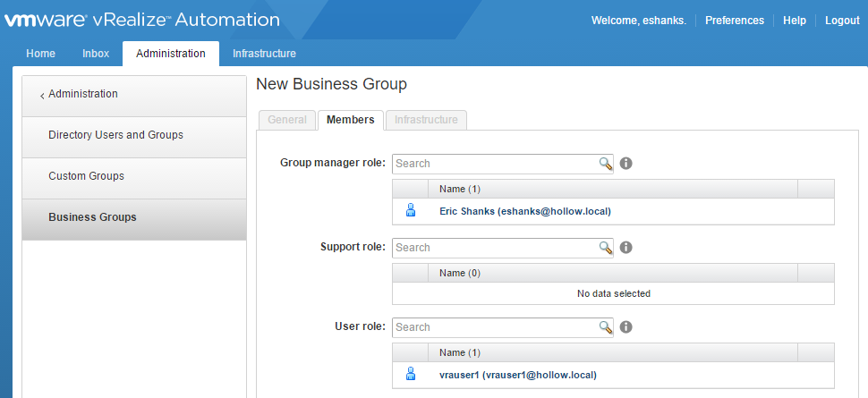Click the Logout link
The image size is (868, 398).
843,21
